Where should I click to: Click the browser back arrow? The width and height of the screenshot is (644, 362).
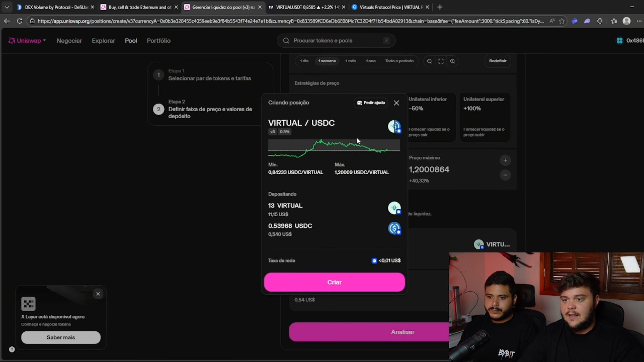click(x=7, y=21)
